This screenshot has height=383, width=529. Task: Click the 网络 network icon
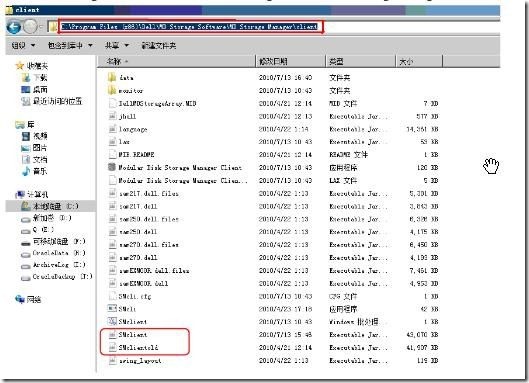[x=20, y=299]
